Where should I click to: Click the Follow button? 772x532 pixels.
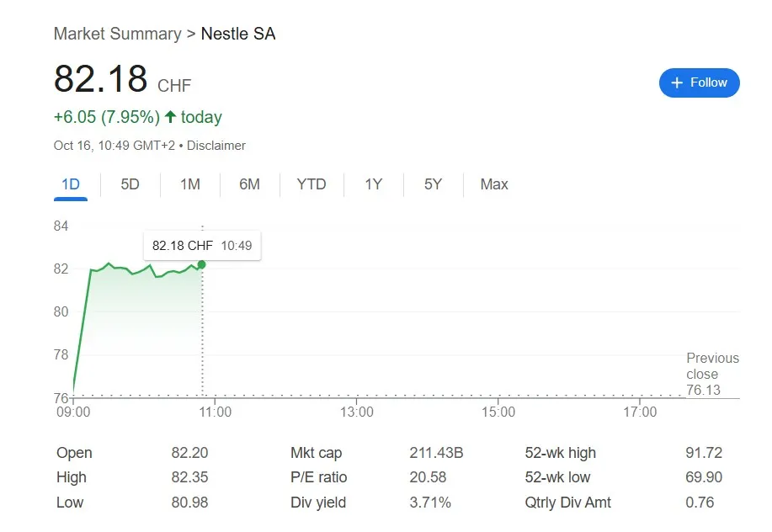tap(699, 82)
